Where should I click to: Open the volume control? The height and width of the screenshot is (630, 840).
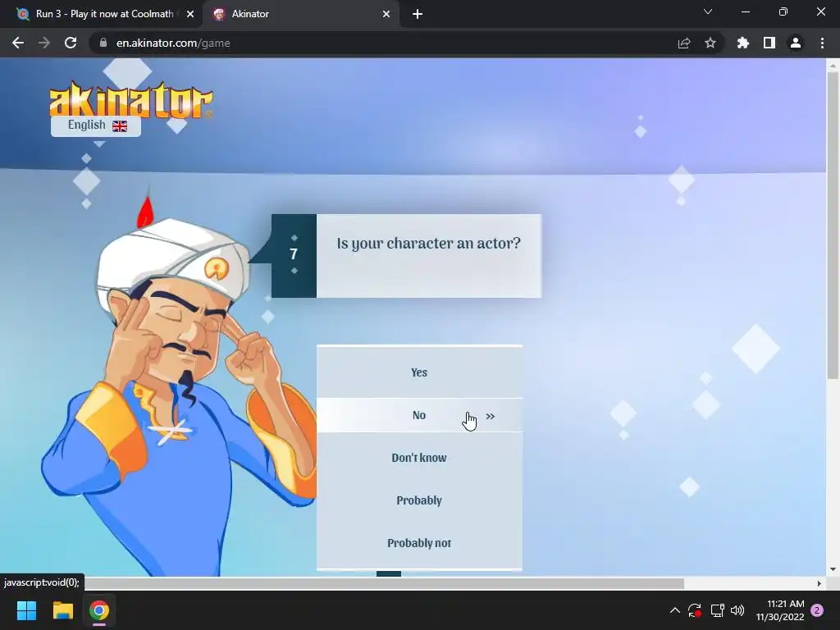[x=737, y=610]
